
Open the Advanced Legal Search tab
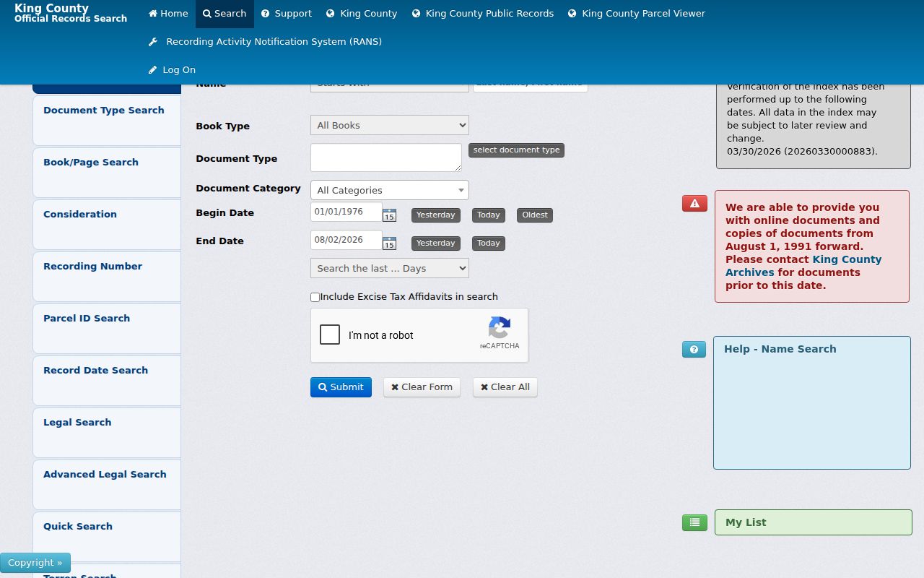(x=107, y=485)
